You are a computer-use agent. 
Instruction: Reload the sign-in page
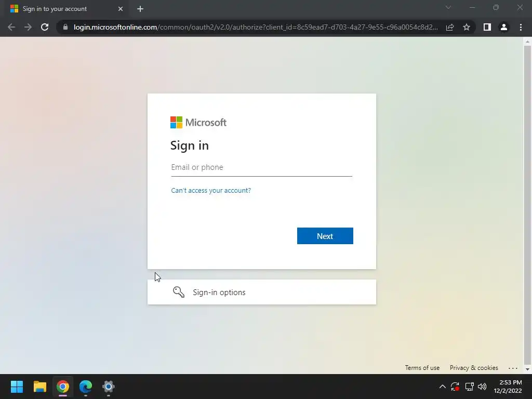pos(45,27)
